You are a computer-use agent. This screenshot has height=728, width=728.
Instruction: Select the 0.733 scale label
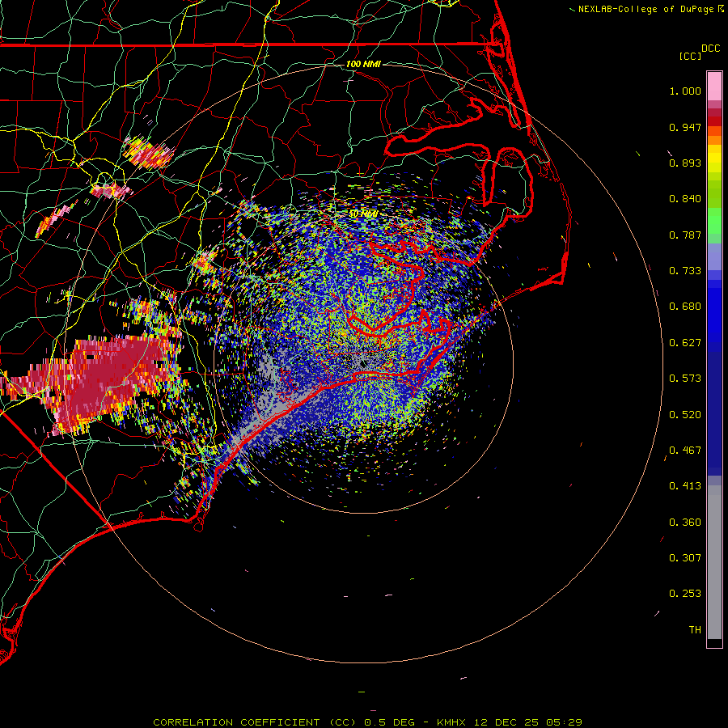click(685, 271)
